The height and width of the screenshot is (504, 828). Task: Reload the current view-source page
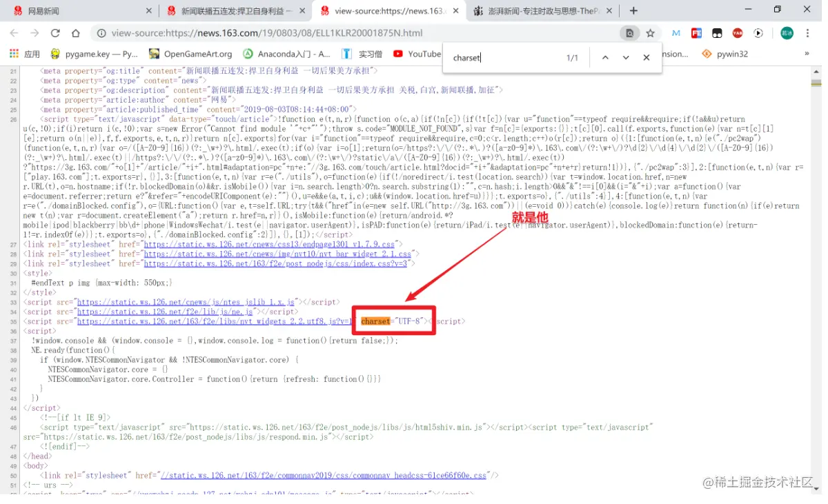tap(55, 33)
